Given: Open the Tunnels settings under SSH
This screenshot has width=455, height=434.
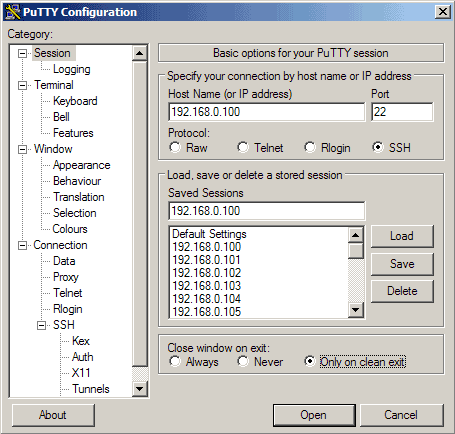Looking at the screenshot, I should coord(91,389).
